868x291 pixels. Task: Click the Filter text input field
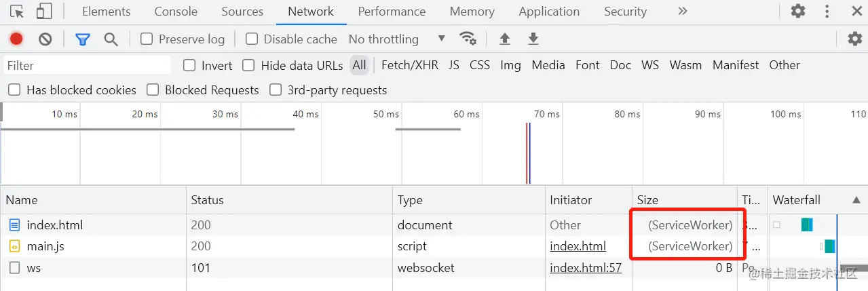pyautogui.click(x=87, y=65)
